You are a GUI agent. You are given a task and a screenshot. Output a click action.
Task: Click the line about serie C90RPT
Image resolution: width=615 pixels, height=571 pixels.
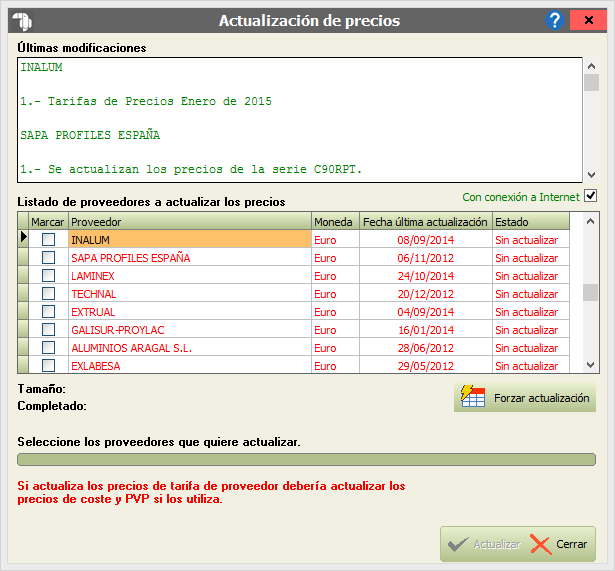point(191,169)
